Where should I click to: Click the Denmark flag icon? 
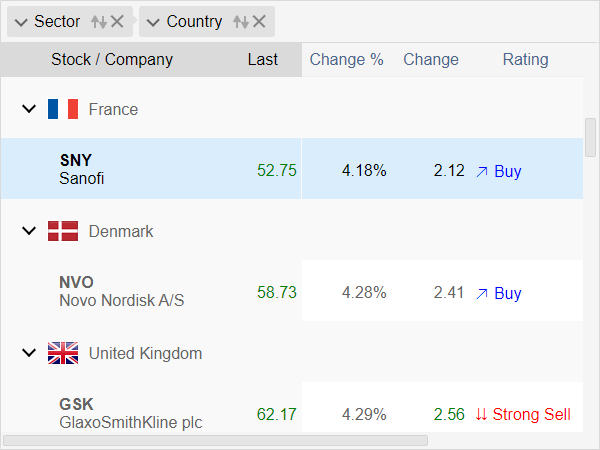tap(63, 231)
